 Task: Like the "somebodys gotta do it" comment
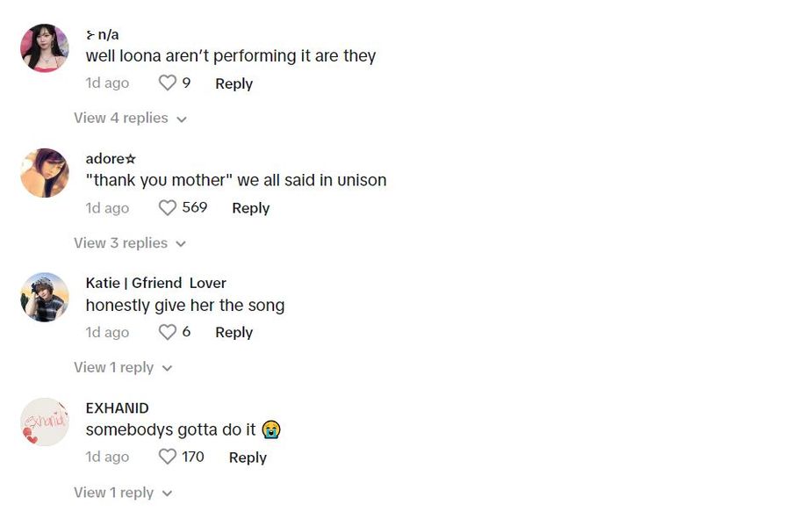167,457
